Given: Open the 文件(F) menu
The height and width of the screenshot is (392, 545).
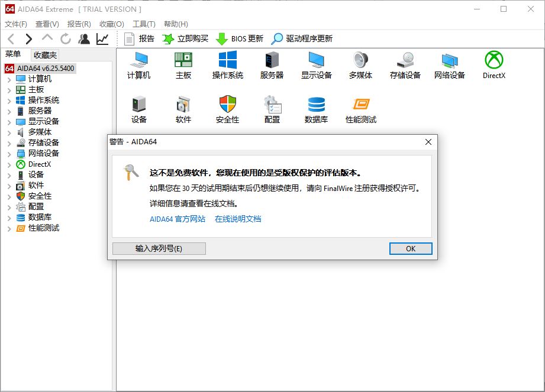Looking at the screenshot, I should coord(15,24).
